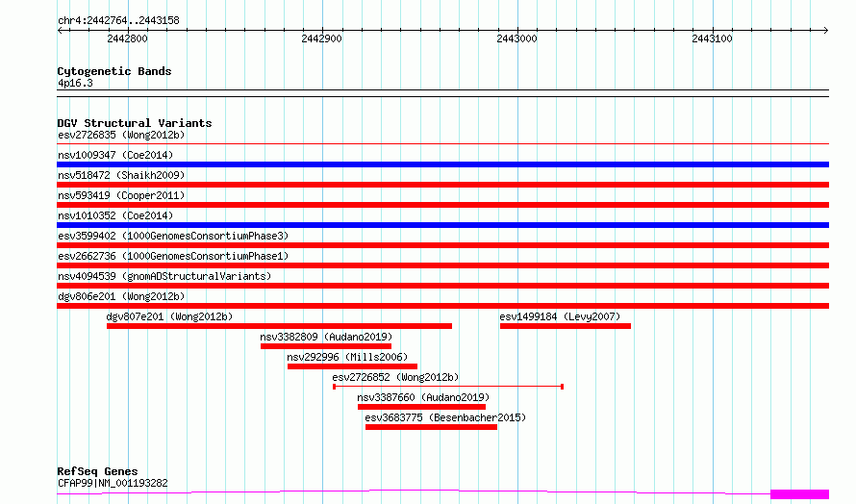The height and width of the screenshot is (504, 856).
Task: Select nsv4094539 (gnomADStructuralVariants) label
Action: point(164,276)
